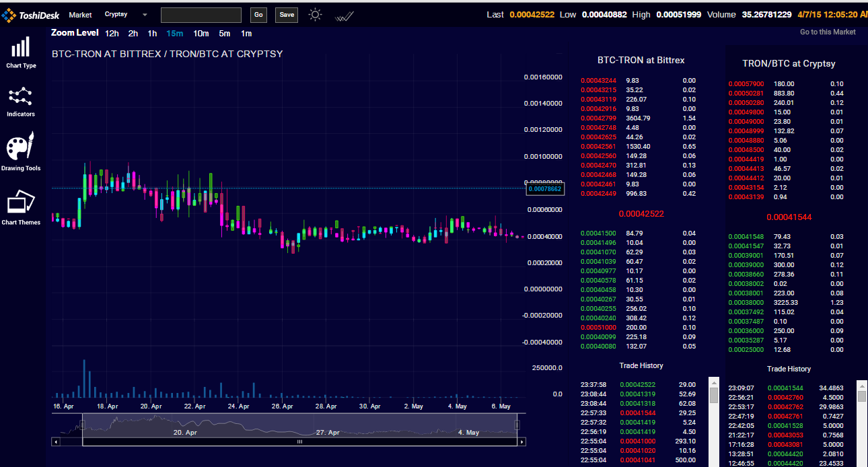The height and width of the screenshot is (467, 868).
Task: Open the Chart Type menu icon
Action: pyautogui.click(x=21, y=46)
